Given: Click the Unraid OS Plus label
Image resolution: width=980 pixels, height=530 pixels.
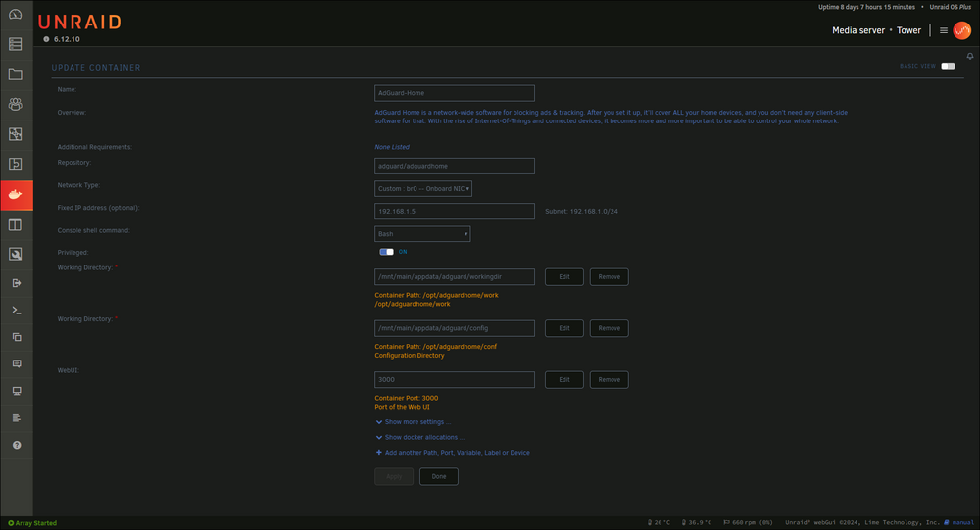Looking at the screenshot, I should (x=950, y=7).
